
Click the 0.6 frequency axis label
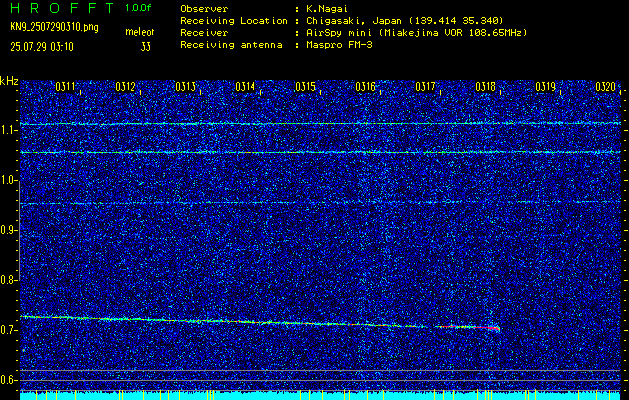(9, 380)
